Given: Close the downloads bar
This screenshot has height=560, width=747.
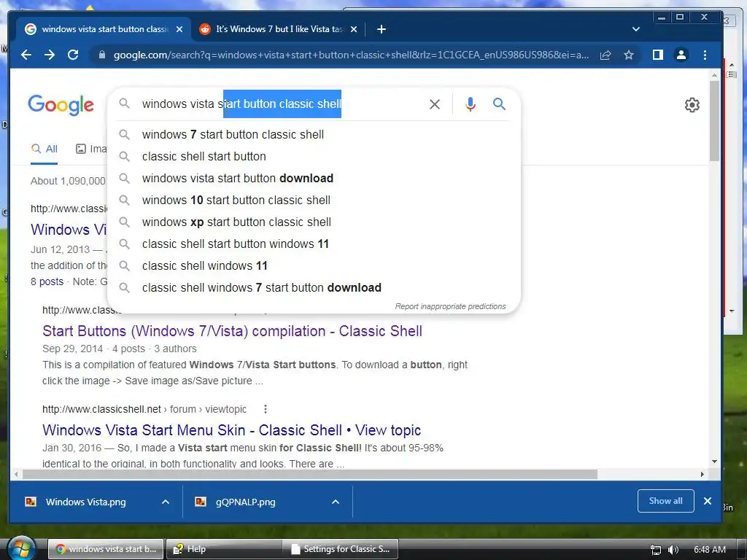Looking at the screenshot, I should click(708, 501).
